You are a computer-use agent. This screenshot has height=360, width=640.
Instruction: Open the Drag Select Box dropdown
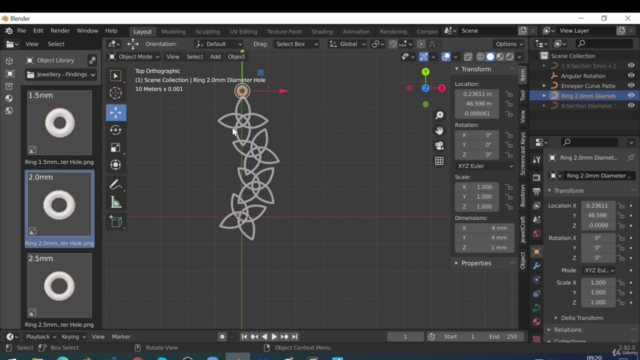[296, 44]
